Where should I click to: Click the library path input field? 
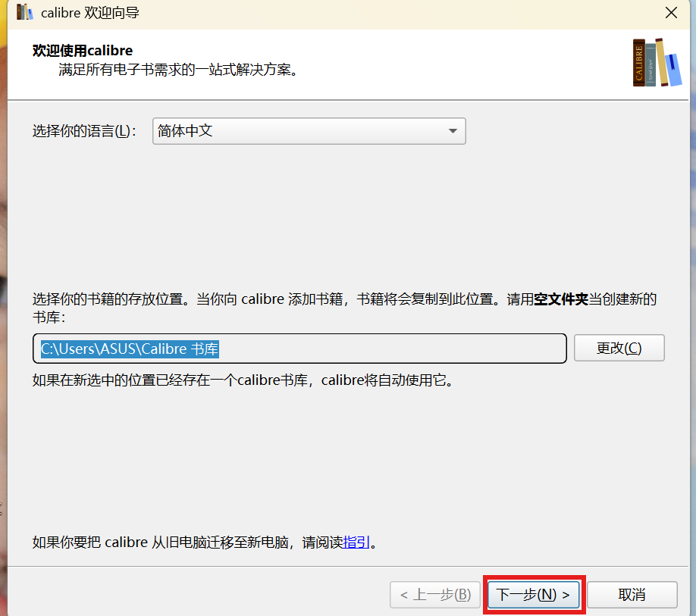pyautogui.click(x=299, y=349)
